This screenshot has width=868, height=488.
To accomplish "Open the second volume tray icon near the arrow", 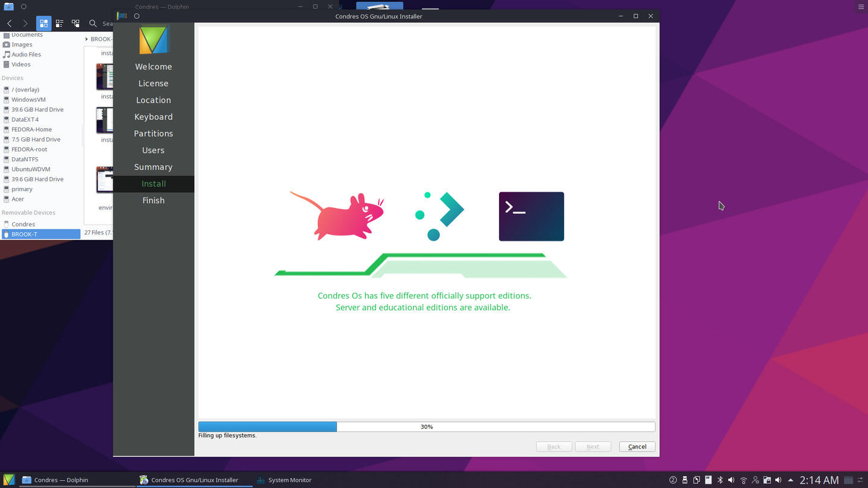I will coord(778,480).
